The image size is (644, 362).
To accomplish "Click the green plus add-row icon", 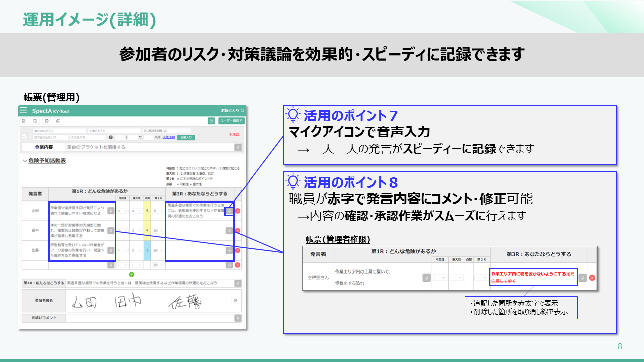I will point(132,274).
